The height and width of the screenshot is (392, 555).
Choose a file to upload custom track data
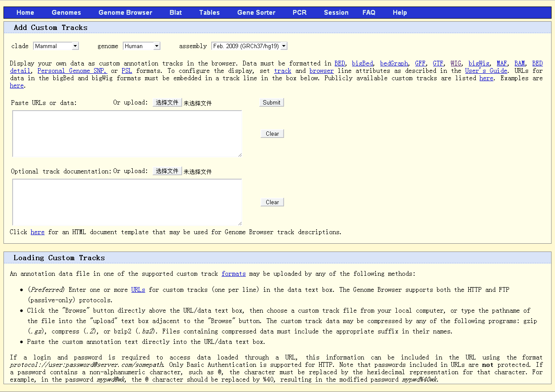[x=167, y=103]
